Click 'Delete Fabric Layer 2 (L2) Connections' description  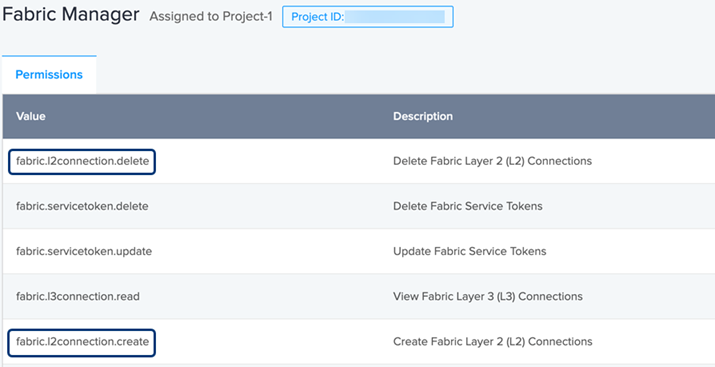(x=492, y=161)
